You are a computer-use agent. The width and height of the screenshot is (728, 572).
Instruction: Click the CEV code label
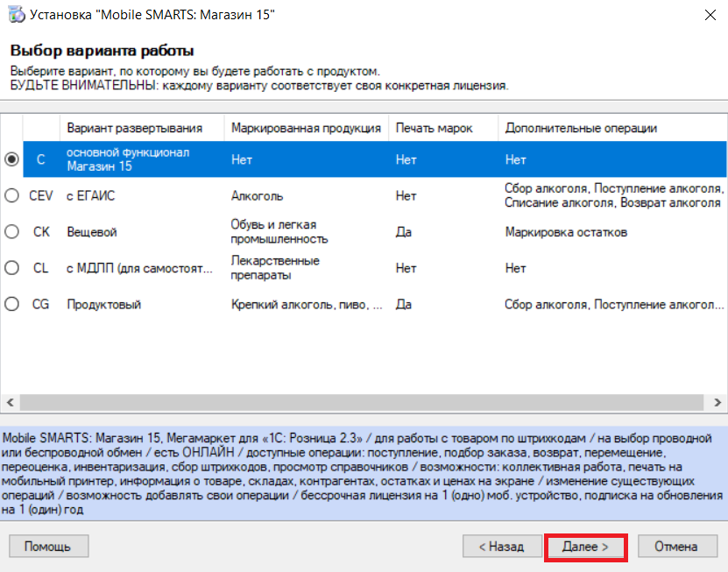tap(41, 196)
